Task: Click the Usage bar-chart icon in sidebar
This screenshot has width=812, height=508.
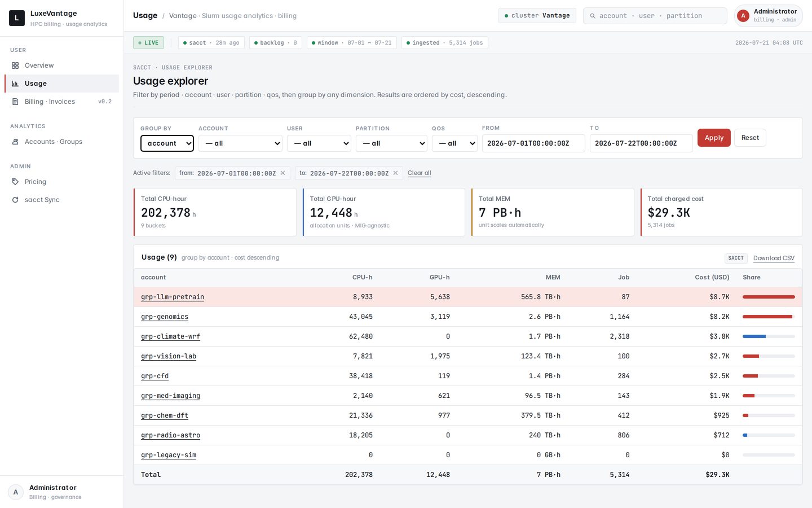Action: tap(15, 84)
